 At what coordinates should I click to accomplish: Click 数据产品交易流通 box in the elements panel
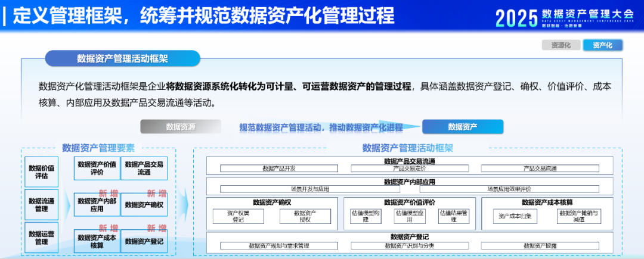tap(144, 168)
